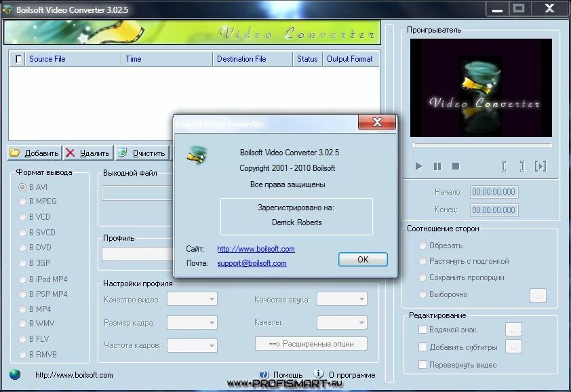Click ellipsis button next to Добавить субтитры
Screen dimensions: 571x392
513,347
